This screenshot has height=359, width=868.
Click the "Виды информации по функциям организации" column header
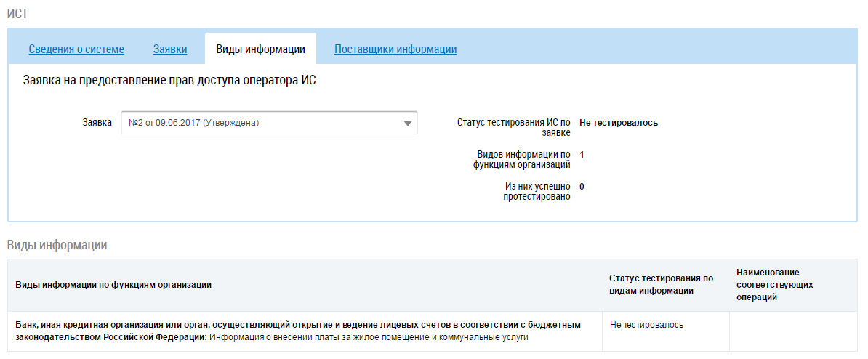(x=113, y=285)
